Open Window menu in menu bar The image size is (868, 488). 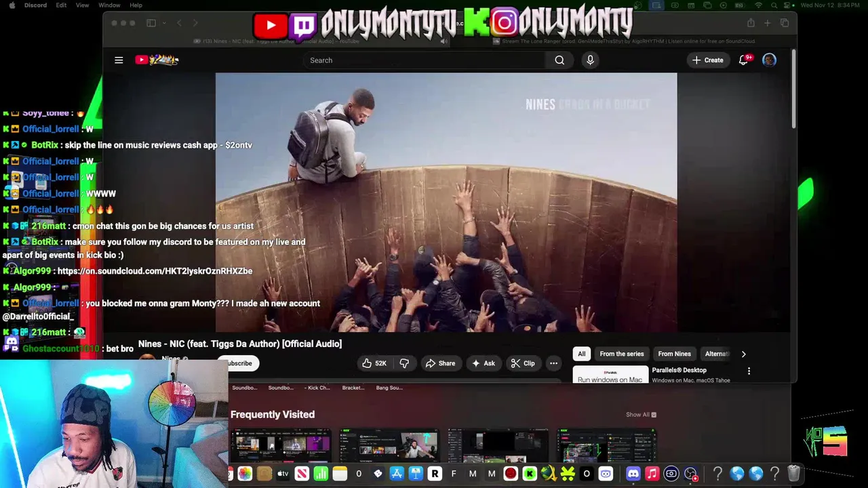109,5
